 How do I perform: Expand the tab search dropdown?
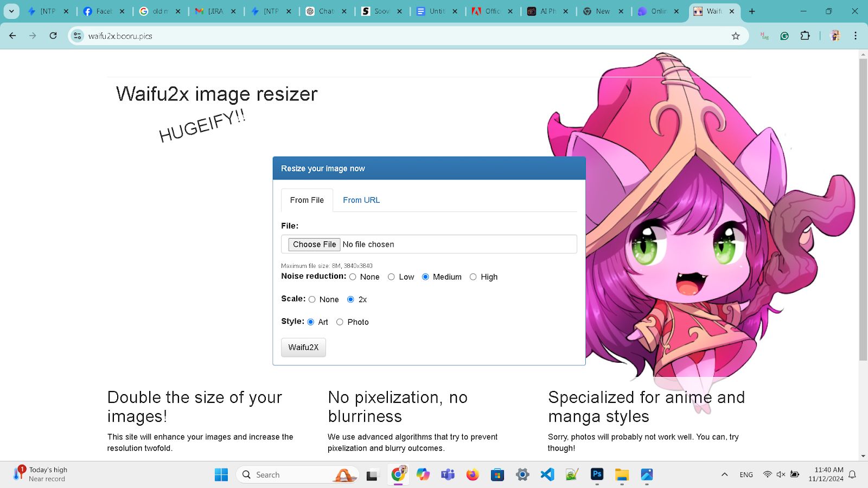[11, 11]
